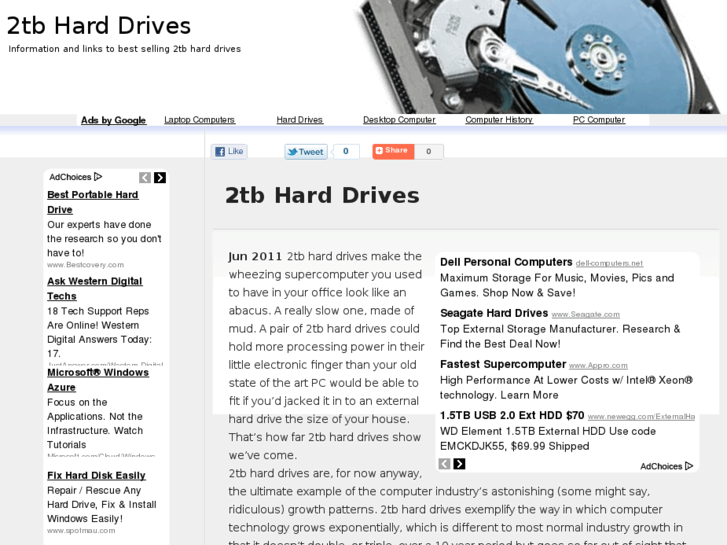Click the newegg.com ExternalHD URL
This screenshot has height=545, width=727.
click(641, 417)
